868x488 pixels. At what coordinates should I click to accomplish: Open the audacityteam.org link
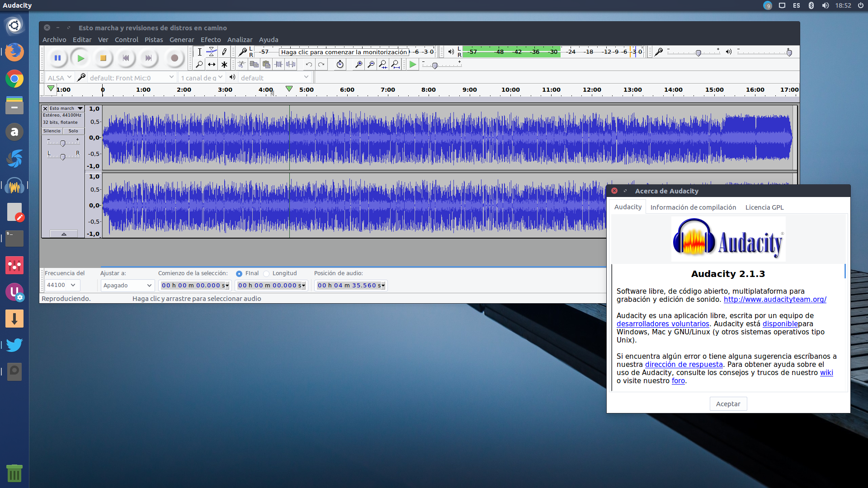[774, 299]
